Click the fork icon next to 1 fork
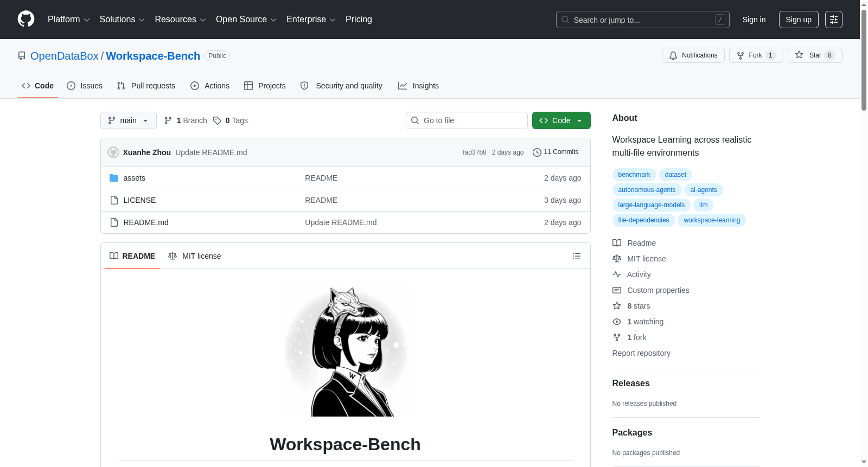Viewport: 868px width, 467px height. click(617, 337)
